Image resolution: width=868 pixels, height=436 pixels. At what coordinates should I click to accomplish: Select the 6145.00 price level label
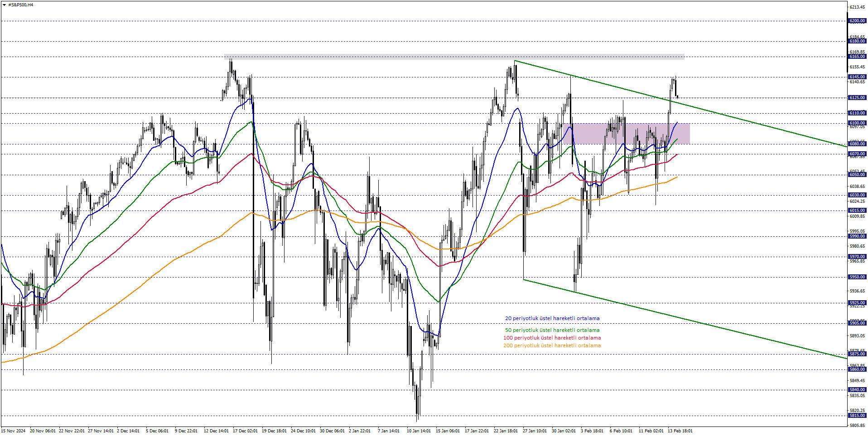click(857, 77)
